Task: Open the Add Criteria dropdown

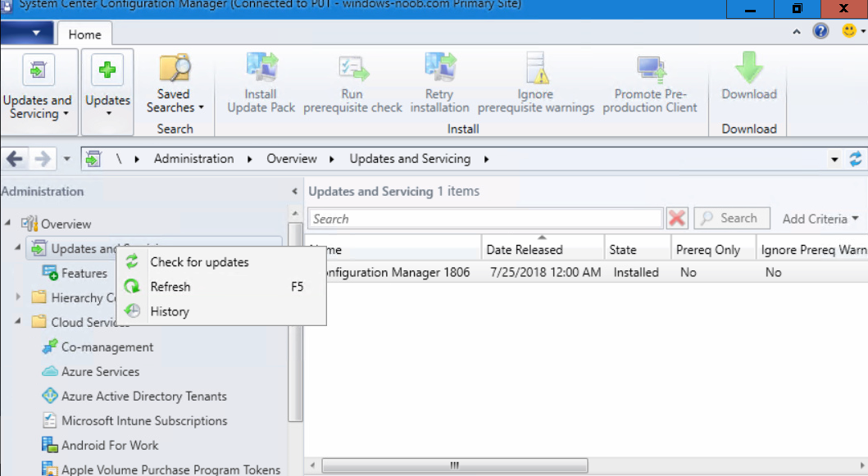Action: click(820, 219)
